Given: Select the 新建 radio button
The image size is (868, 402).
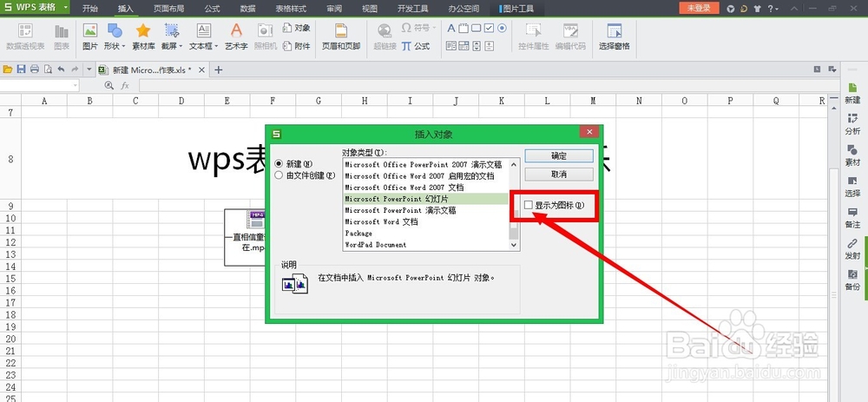Looking at the screenshot, I should pos(279,164).
